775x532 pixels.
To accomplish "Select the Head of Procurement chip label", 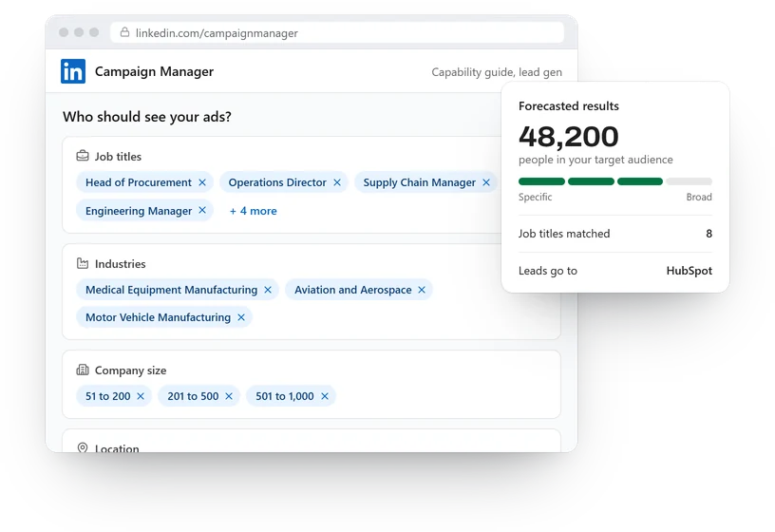I will click(x=139, y=182).
